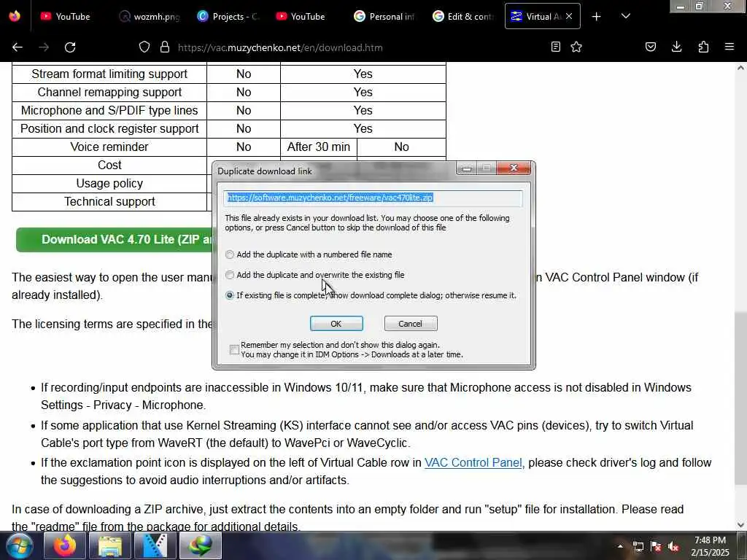Restore the browser window size
Image resolution: width=747 pixels, height=560 pixels.
click(x=700, y=6)
